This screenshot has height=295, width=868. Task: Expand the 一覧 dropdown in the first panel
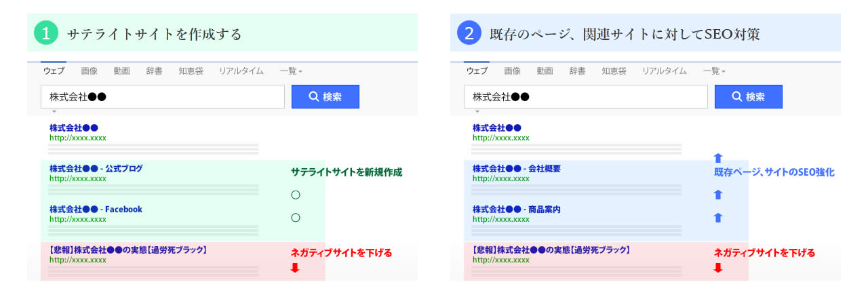(291, 71)
